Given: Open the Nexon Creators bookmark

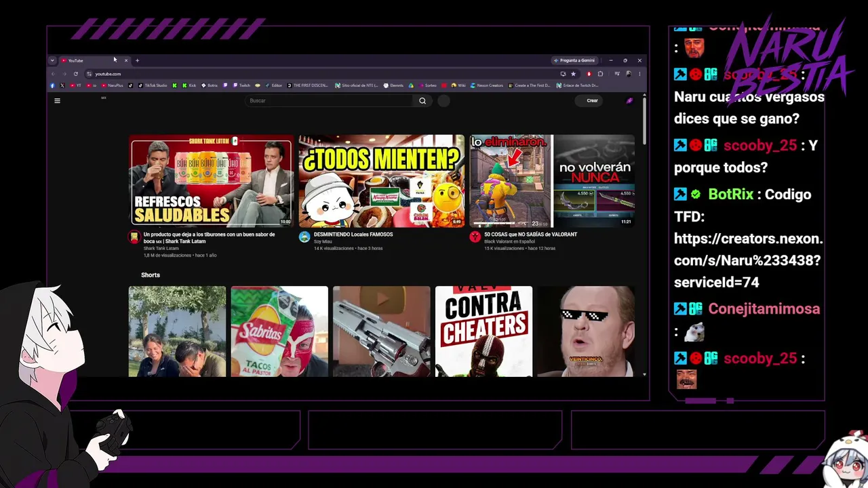Looking at the screenshot, I should (x=487, y=85).
